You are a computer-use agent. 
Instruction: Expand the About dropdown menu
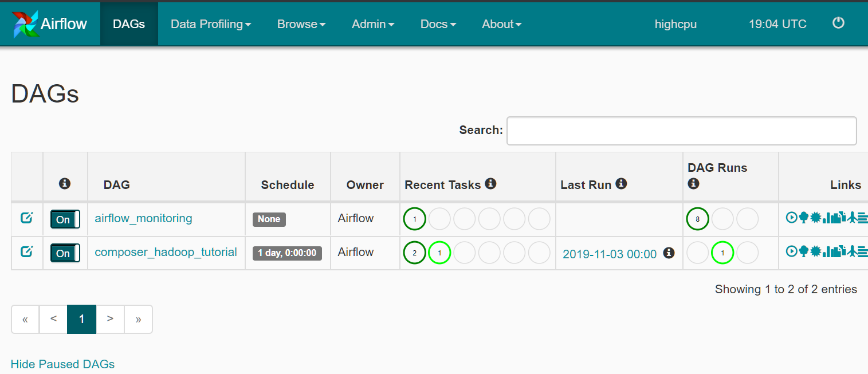(502, 24)
